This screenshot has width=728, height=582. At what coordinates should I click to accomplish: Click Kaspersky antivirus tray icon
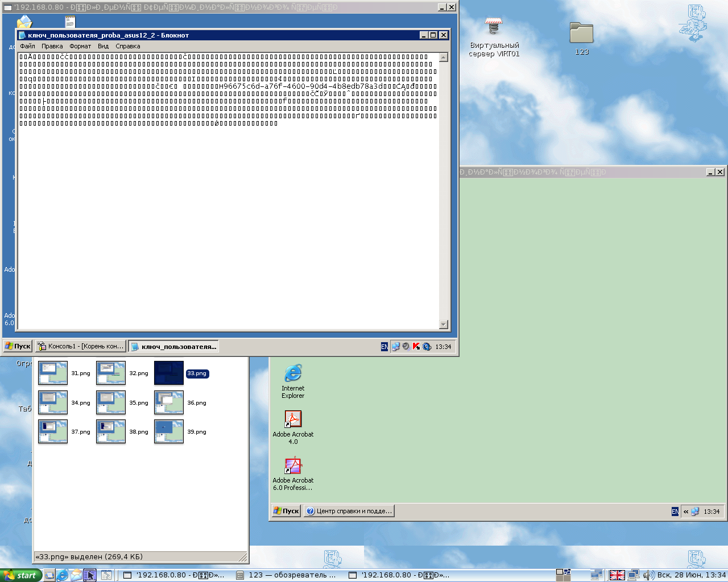(416, 347)
